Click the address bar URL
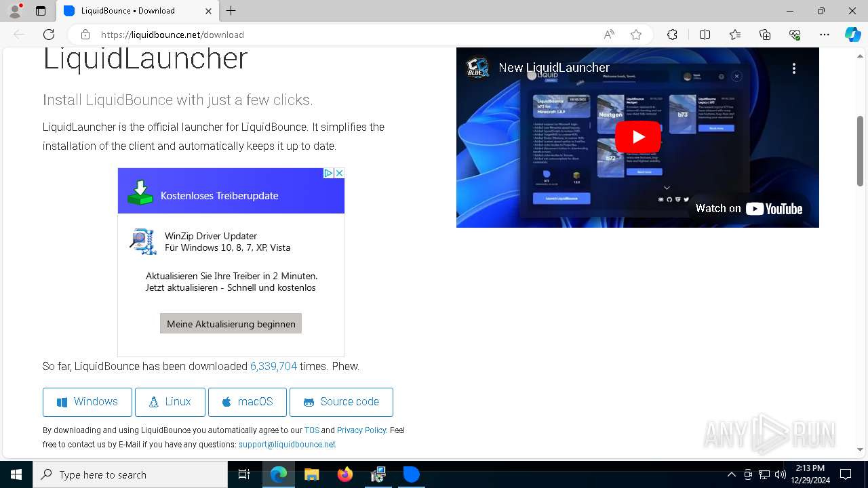The height and width of the screenshot is (488, 868). [172, 35]
